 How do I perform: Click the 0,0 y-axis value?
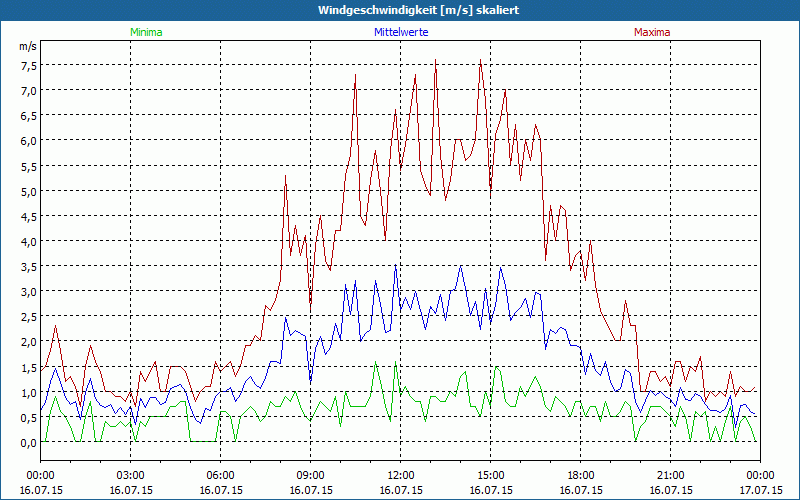point(28,443)
